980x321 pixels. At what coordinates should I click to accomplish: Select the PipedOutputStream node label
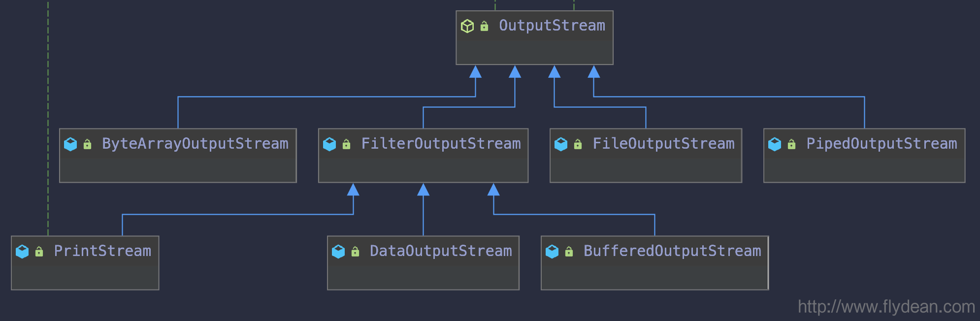tap(882, 144)
